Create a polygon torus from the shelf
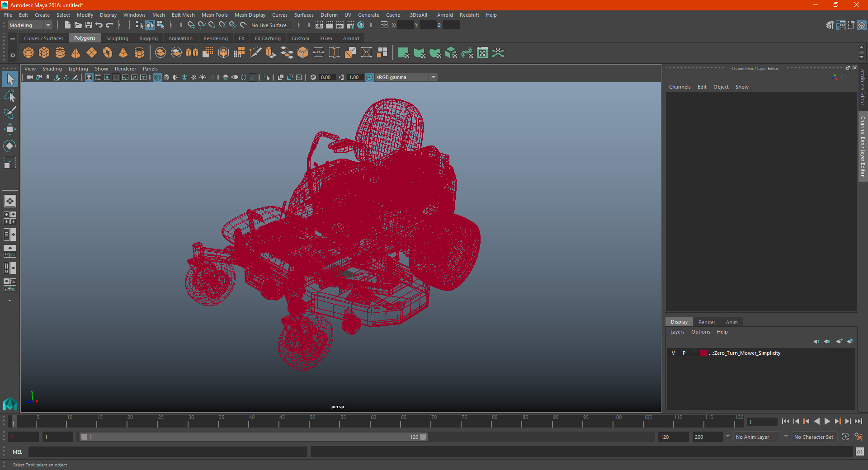 [108, 53]
